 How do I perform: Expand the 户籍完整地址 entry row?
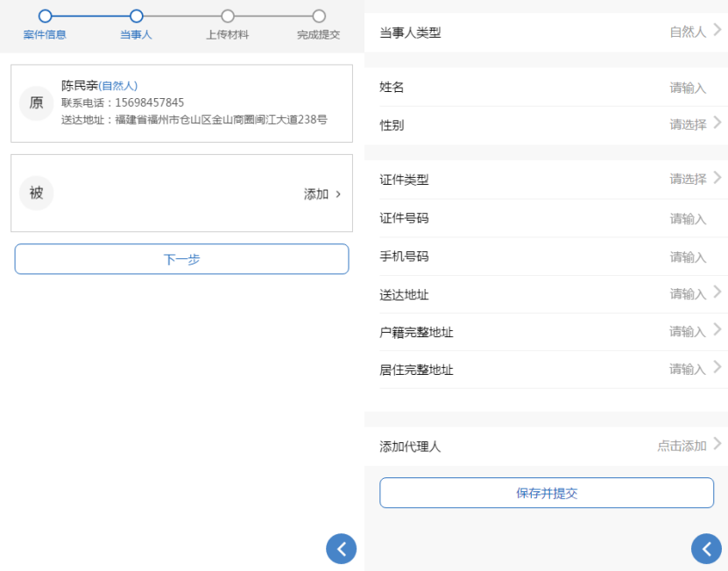click(x=546, y=332)
